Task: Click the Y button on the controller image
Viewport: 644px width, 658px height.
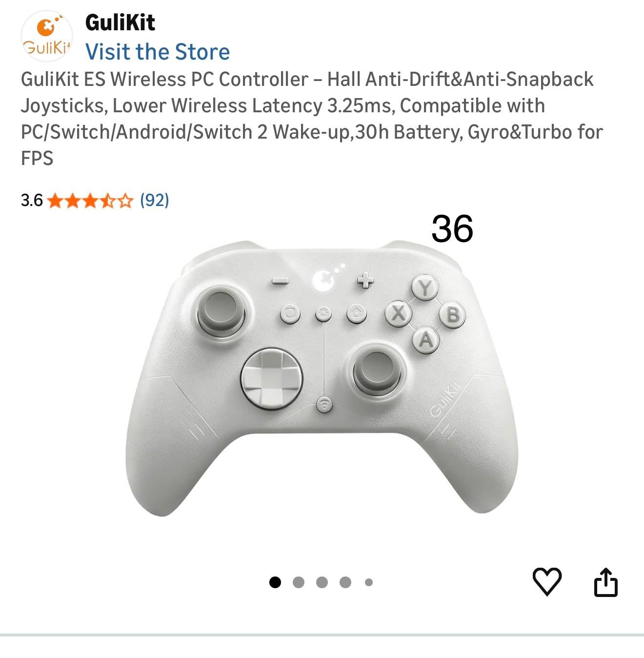Action: coord(425,288)
